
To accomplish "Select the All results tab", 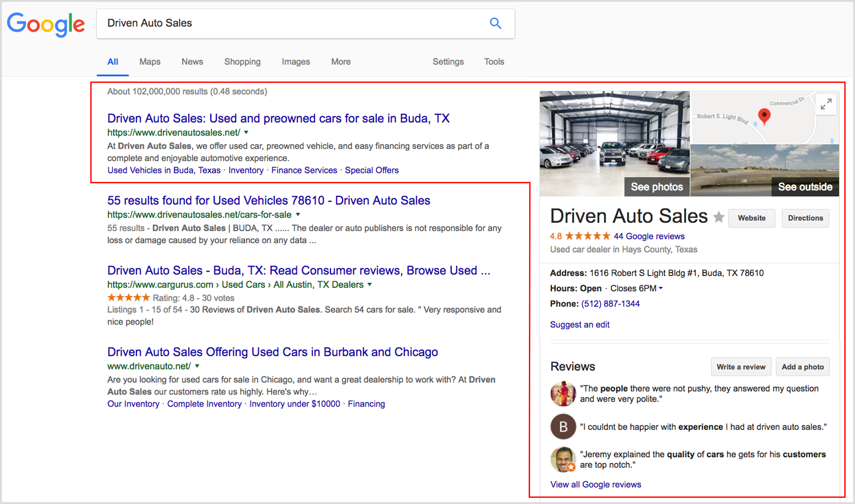I will pyautogui.click(x=113, y=62).
